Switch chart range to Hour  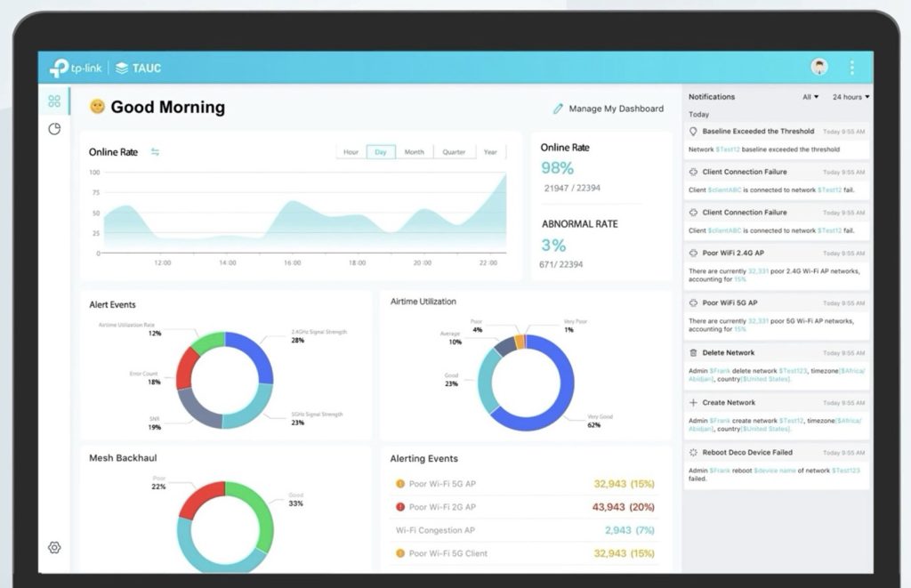[x=351, y=152]
